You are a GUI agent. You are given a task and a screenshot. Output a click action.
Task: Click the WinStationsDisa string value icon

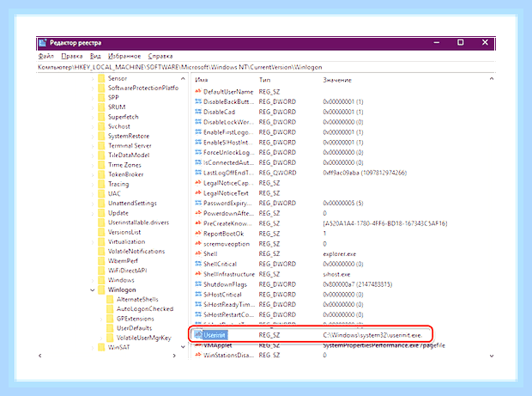coord(198,355)
